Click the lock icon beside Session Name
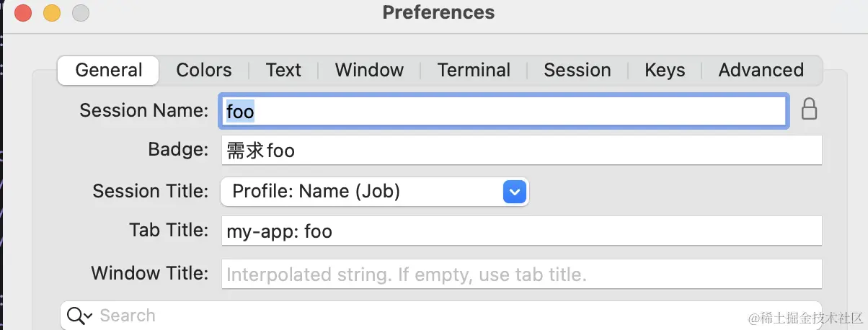Image resolution: width=868 pixels, height=330 pixels. (810, 110)
